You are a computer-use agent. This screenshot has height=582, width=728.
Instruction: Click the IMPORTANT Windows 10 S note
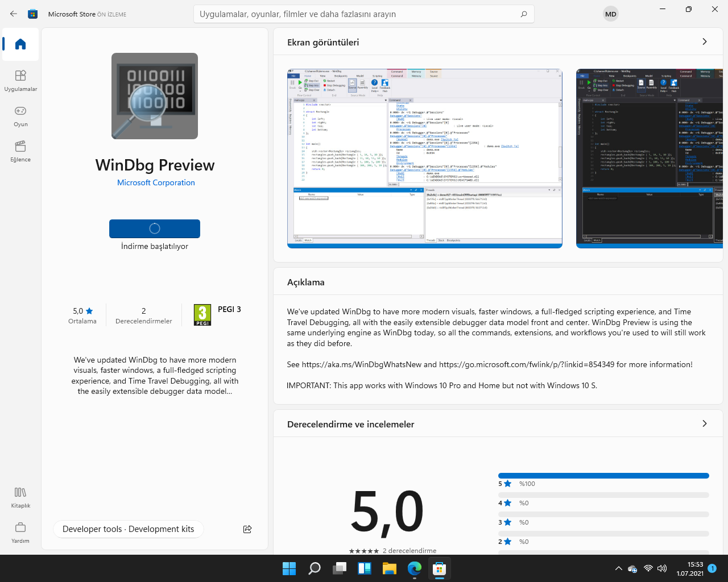click(x=442, y=385)
